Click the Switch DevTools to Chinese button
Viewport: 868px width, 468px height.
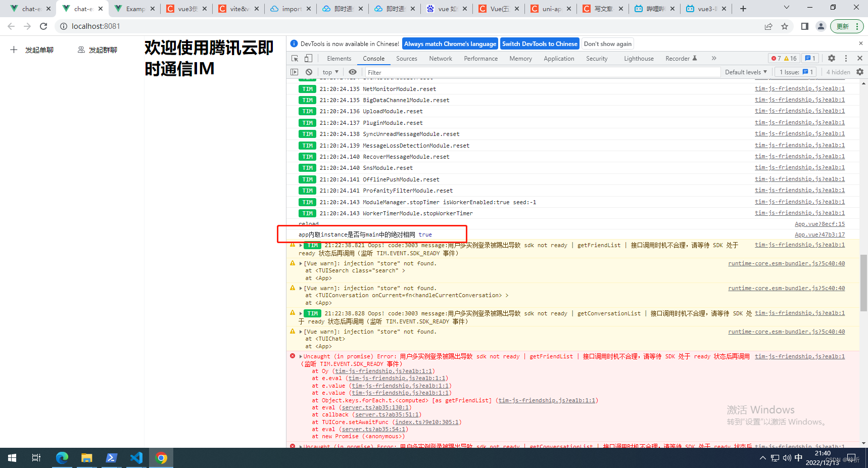pyautogui.click(x=540, y=43)
